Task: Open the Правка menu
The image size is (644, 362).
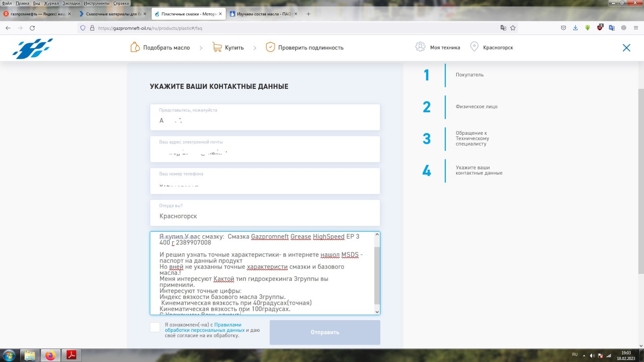Action: (23, 3)
